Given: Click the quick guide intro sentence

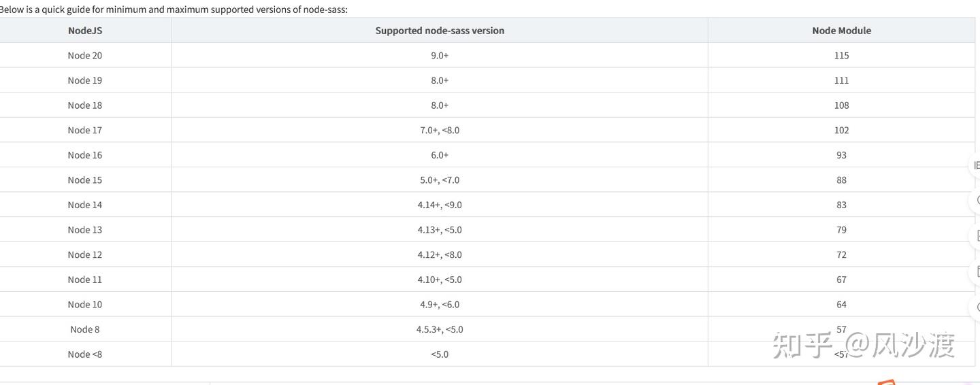Looking at the screenshot, I should click(174, 10).
